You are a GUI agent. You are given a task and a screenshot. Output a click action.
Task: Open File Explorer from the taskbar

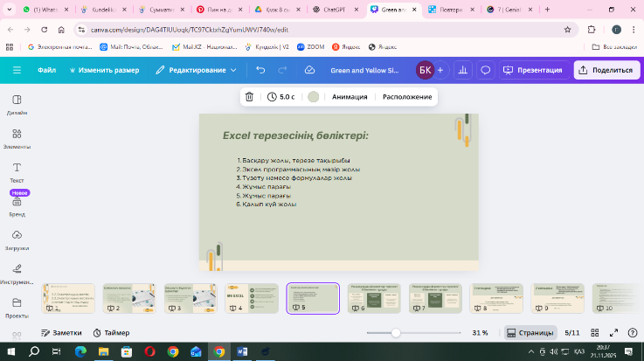tap(103, 351)
